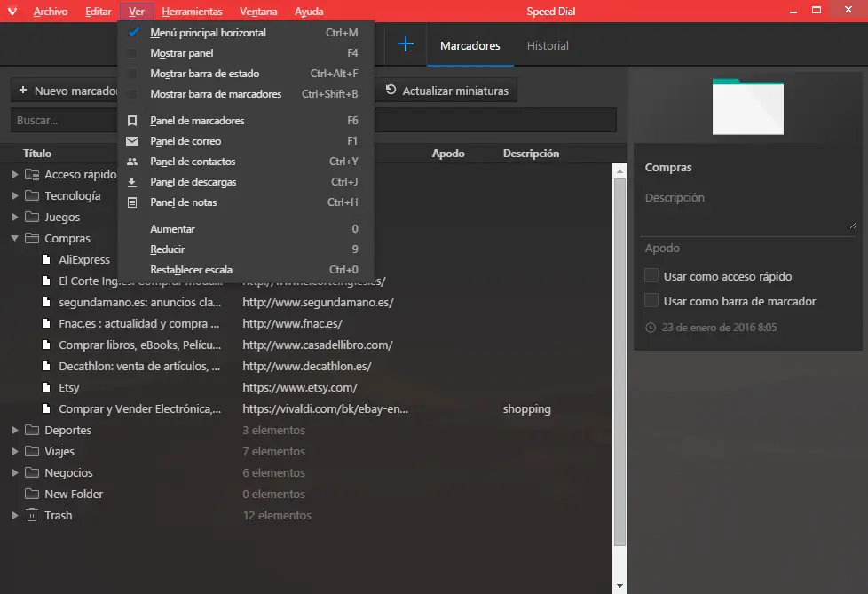
Task: Choose Reducir from the Ver menu
Action: (x=246, y=249)
